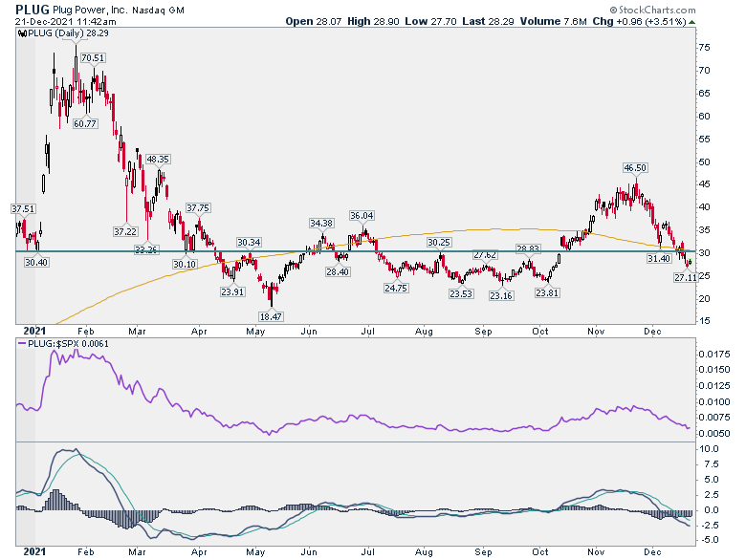Click the Plug Power, Inc. company name
The height and width of the screenshot is (560, 746).
pyautogui.click(x=91, y=10)
